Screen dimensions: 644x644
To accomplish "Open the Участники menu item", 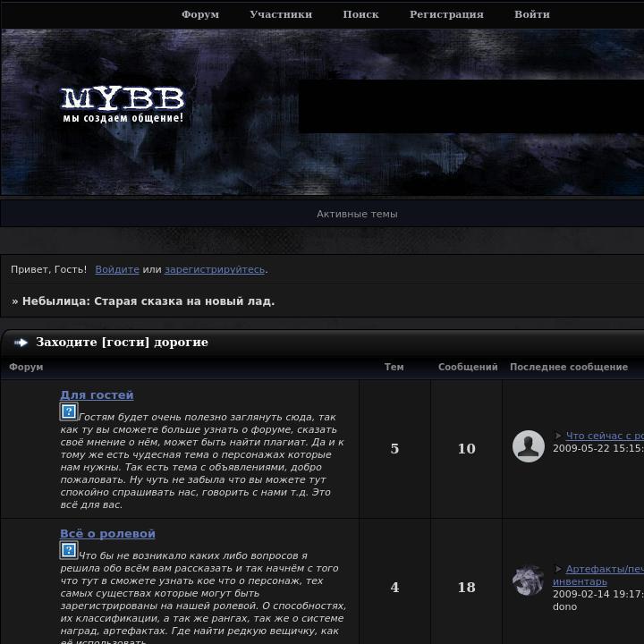I will click(x=281, y=14).
